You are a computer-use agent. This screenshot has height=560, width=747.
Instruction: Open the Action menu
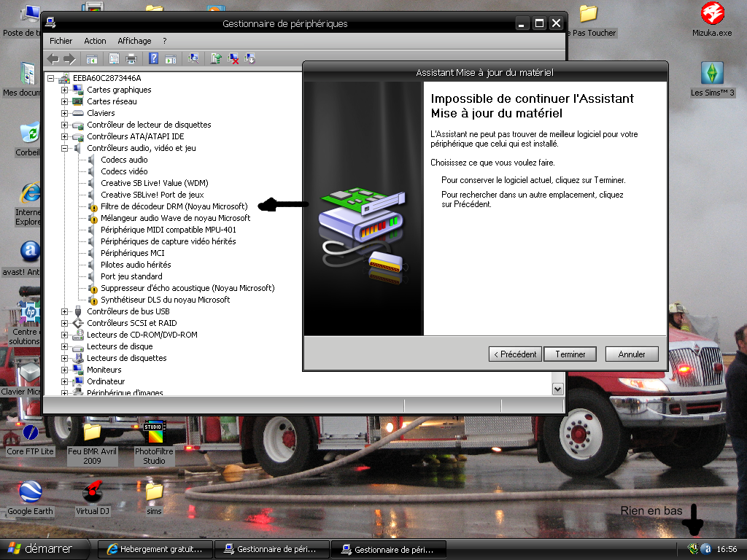click(95, 41)
